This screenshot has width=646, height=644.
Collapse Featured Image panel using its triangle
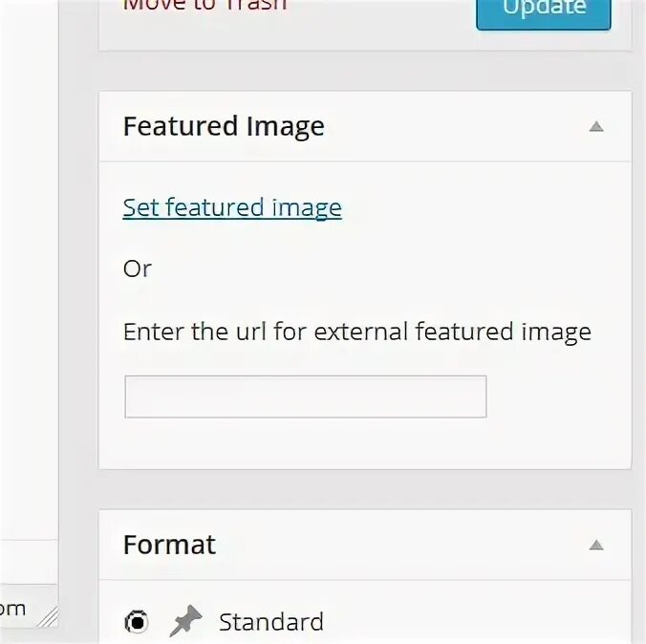click(x=596, y=126)
